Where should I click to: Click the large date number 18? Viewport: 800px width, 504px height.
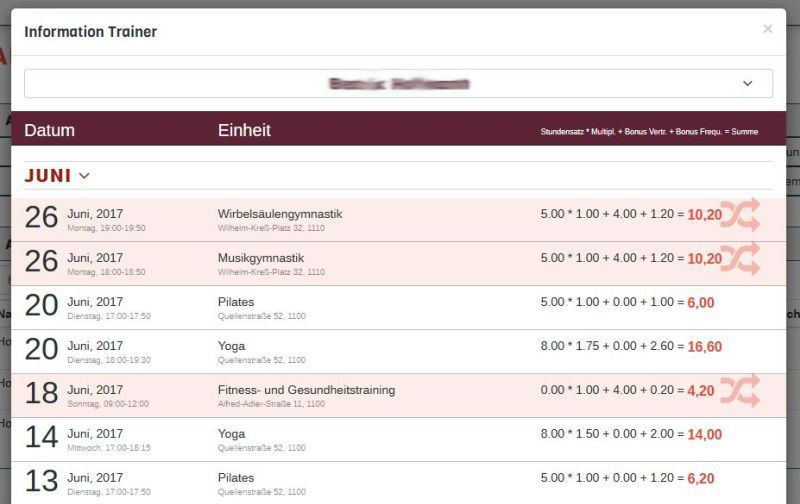click(41, 392)
